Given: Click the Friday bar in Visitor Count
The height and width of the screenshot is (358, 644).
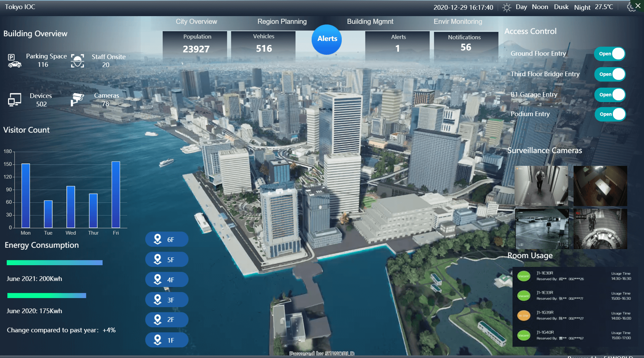Looking at the screenshot, I should [116, 195].
